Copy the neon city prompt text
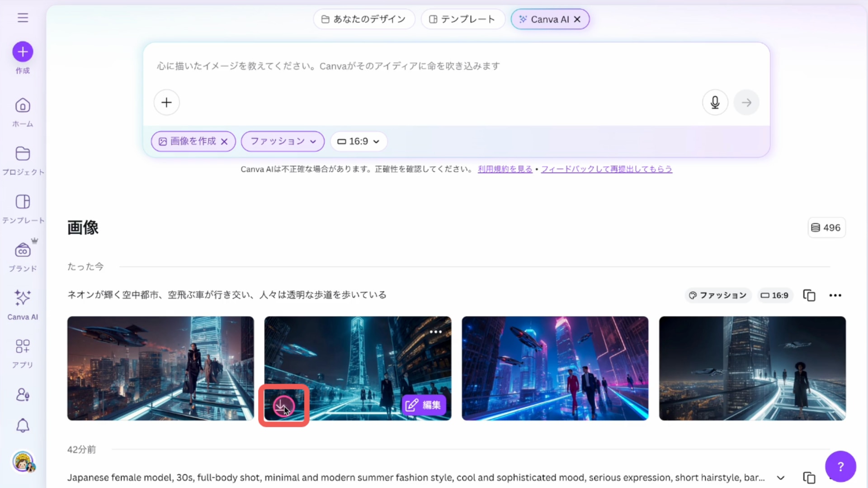The height and width of the screenshot is (488, 868). [x=809, y=296]
